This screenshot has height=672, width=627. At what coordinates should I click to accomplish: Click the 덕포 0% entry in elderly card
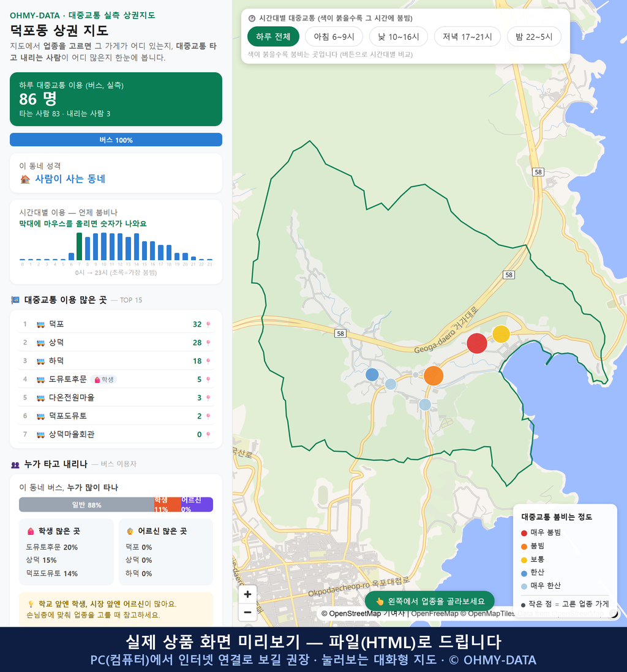(138, 548)
